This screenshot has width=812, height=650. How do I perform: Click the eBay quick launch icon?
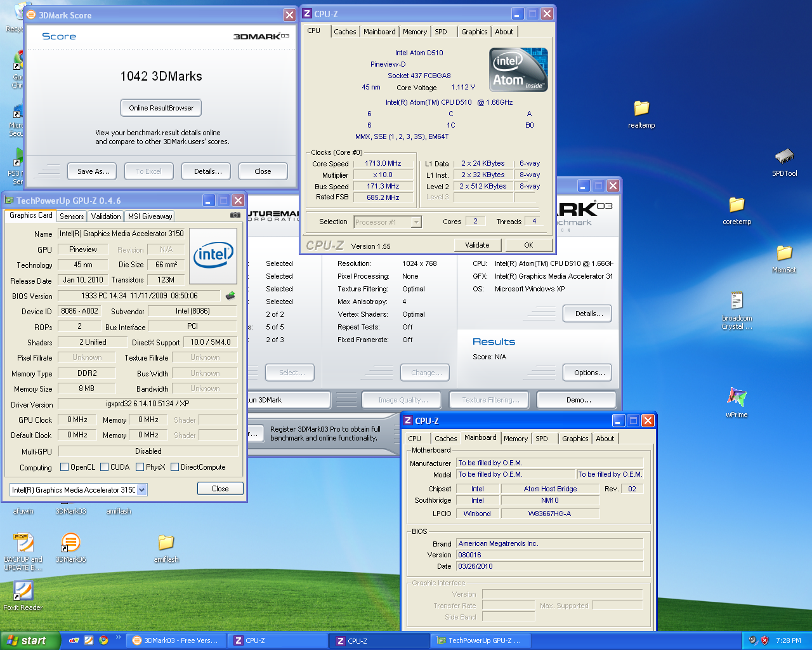pos(74,640)
